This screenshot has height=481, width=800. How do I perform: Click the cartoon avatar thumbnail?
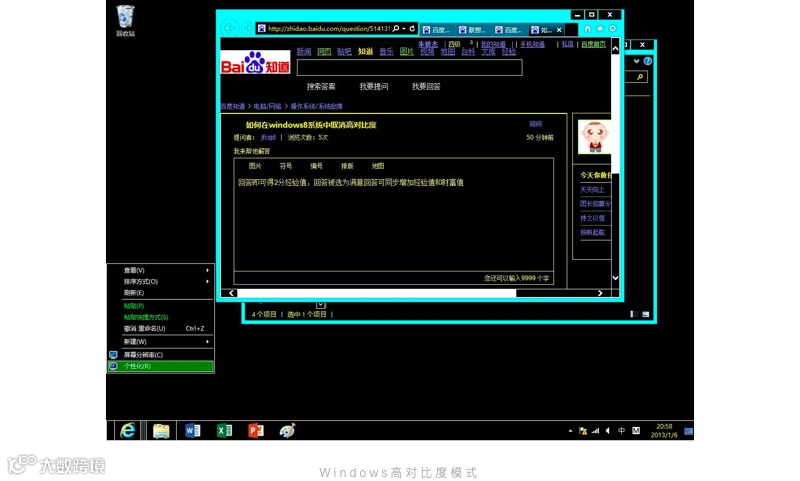tap(594, 137)
